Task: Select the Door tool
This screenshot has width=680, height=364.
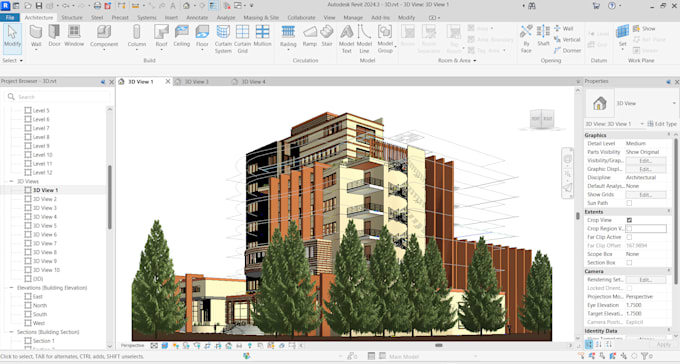Action: coord(54,36)
